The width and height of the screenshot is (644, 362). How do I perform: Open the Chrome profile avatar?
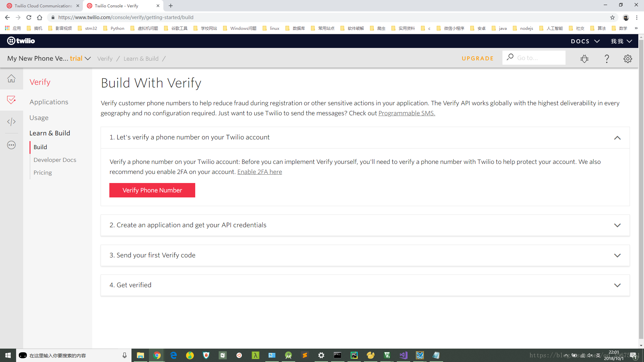point(626,17)
